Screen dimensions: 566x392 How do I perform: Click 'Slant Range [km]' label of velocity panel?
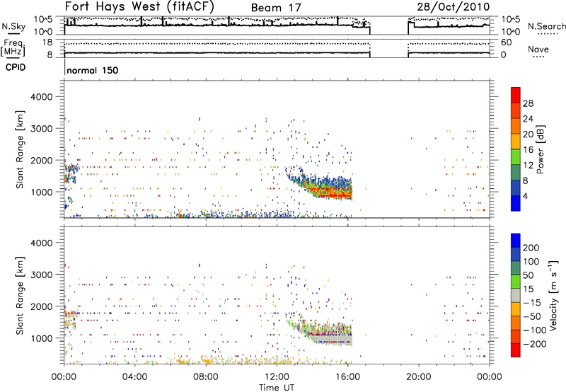tap(20, 295)
